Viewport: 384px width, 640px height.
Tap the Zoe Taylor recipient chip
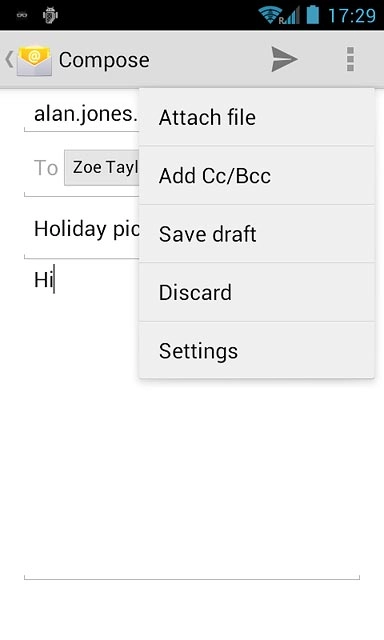click(102, 167)
